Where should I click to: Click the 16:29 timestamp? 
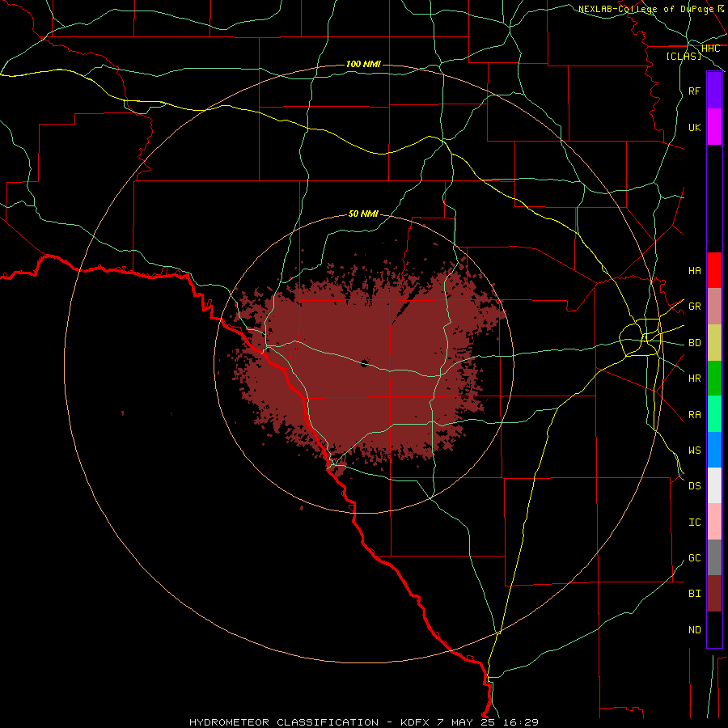(x=520, y=722)
